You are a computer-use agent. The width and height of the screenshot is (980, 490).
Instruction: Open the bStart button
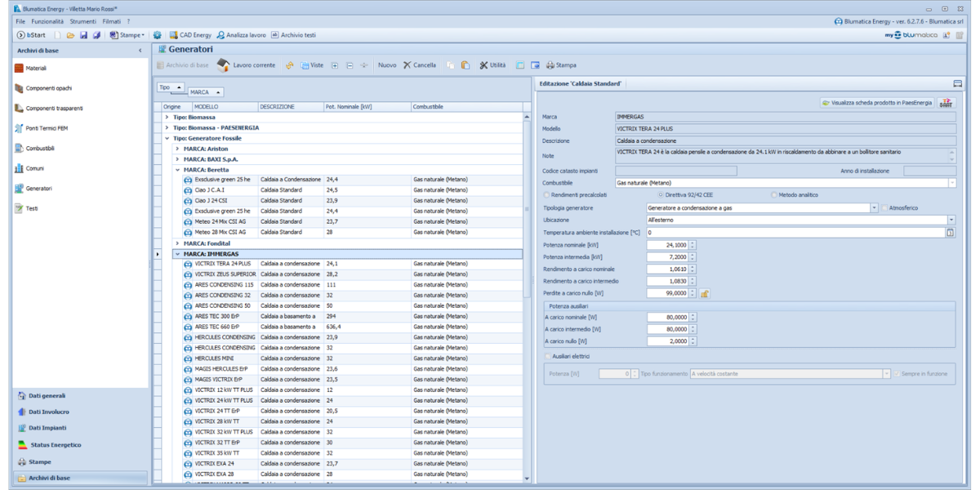(x=31, y=35)
